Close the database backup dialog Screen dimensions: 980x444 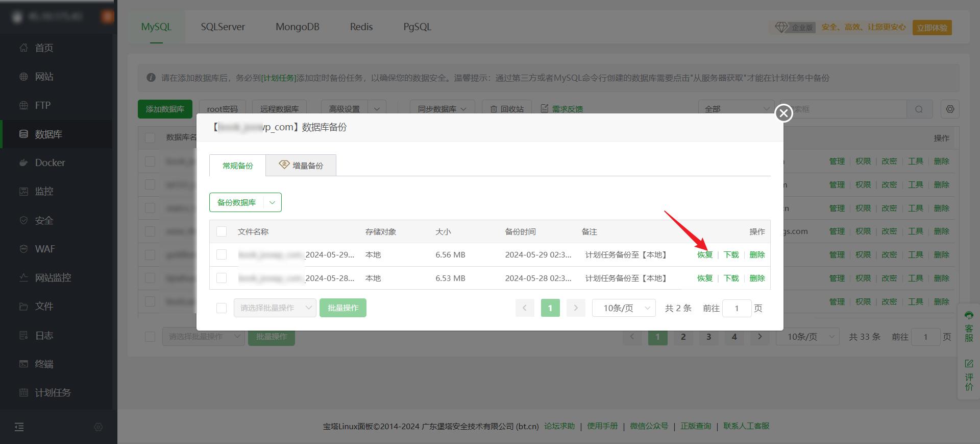tap(783, 113)
